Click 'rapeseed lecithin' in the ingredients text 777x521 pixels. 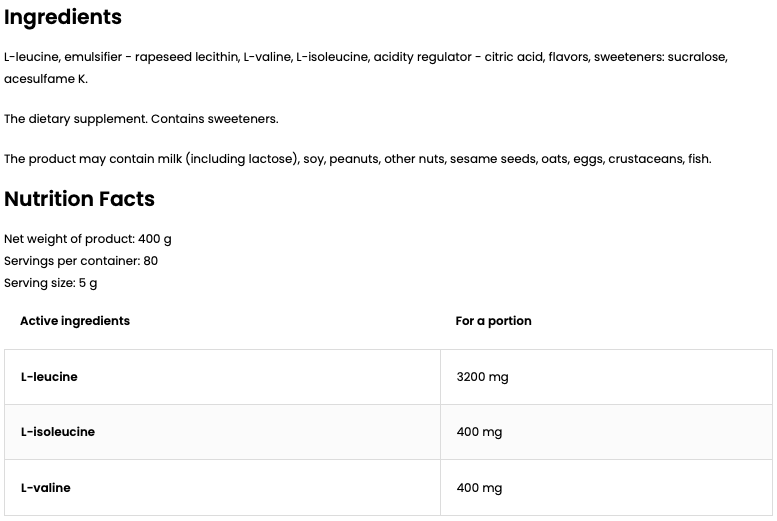(185, 57)
